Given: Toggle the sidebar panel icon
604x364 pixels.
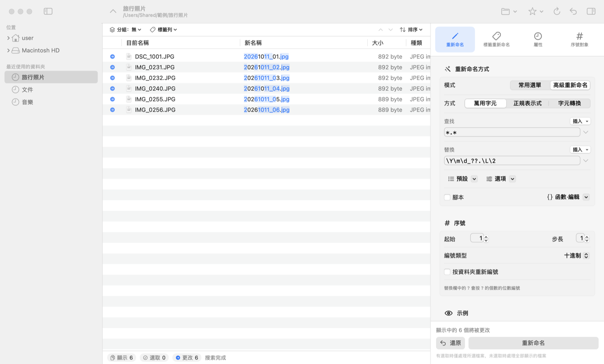Looking at the screenshot, I should pos(48,11).
